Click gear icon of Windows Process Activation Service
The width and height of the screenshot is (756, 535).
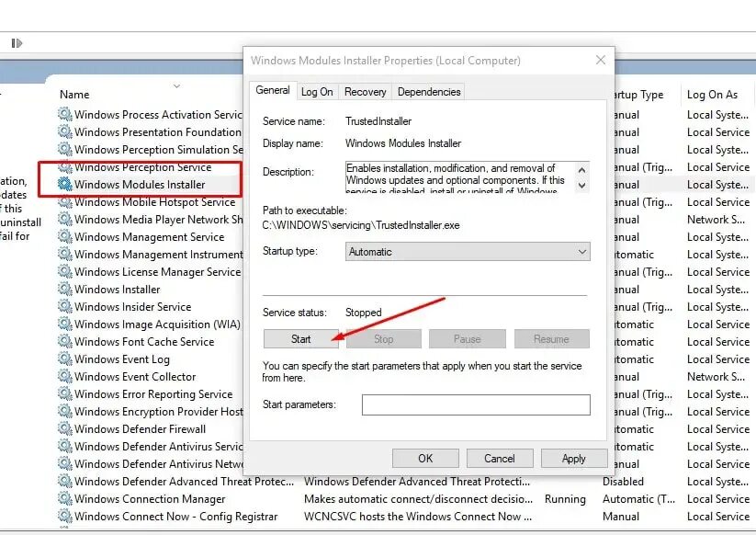click(64, 114)
